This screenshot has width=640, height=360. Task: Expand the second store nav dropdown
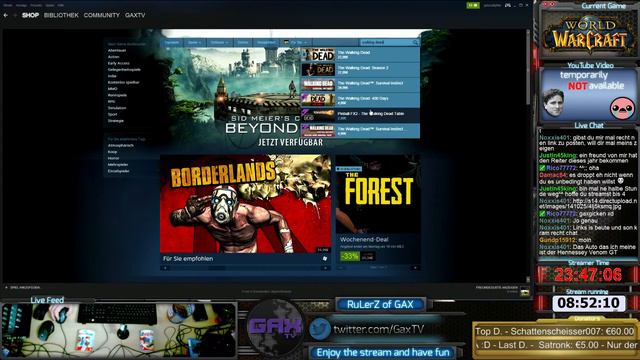[x=194, y=42]
